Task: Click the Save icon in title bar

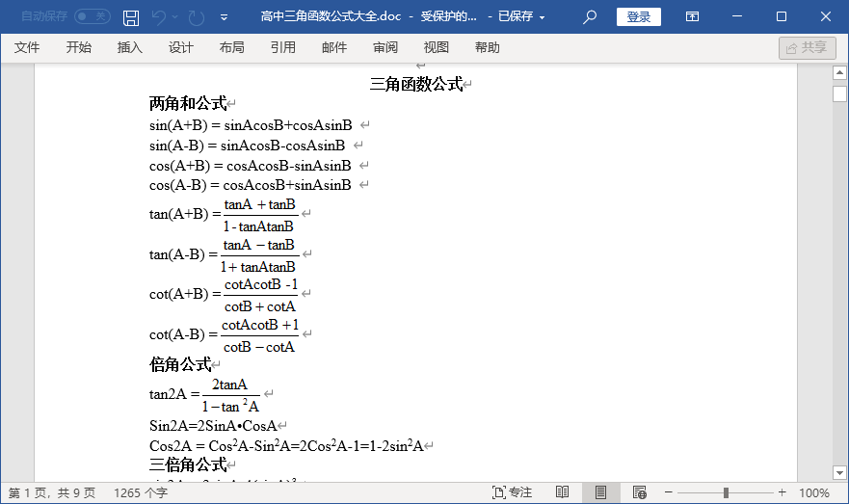Action: click(x=131, y=17)
